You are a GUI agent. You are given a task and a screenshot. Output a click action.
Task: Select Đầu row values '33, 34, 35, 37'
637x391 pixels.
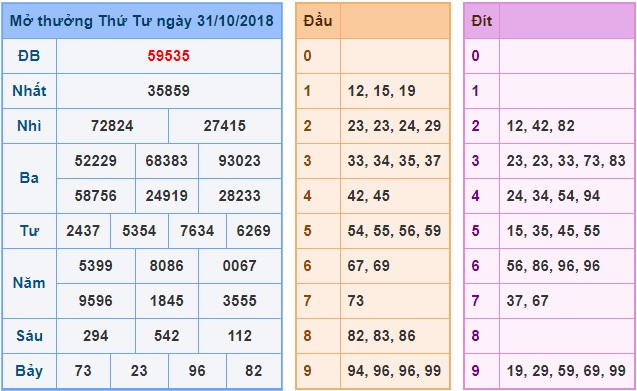click(x=394, y=161)
